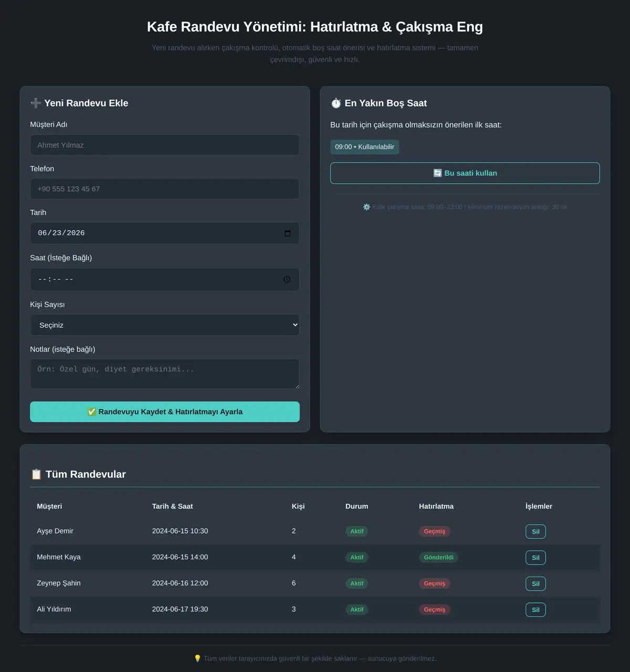Select the 2024-06-15 10:30 date cell
The height and width of the screenshot is (672, 630).
(x=180, y=531)
